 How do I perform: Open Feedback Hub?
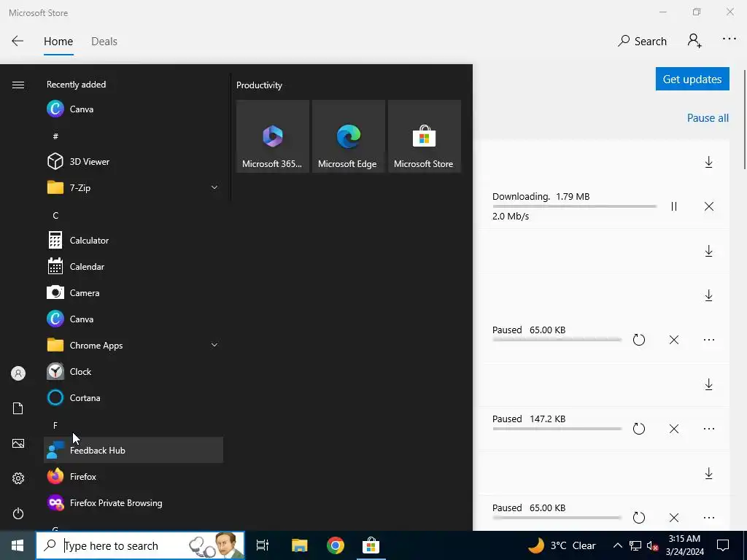[x=133, y=450]
